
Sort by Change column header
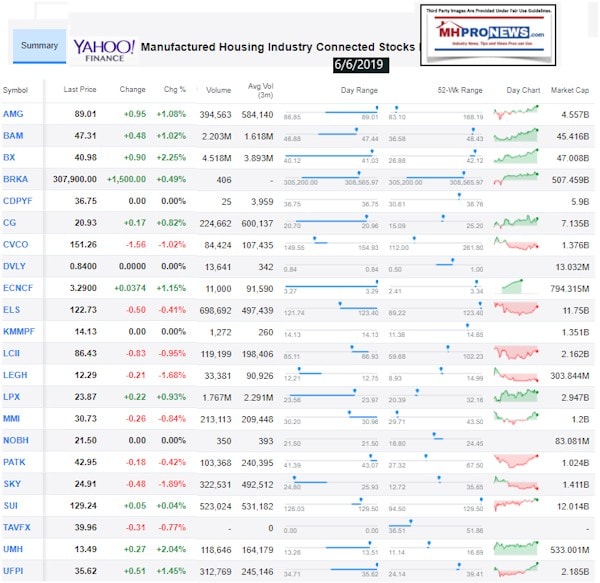(x=132, y=90)
